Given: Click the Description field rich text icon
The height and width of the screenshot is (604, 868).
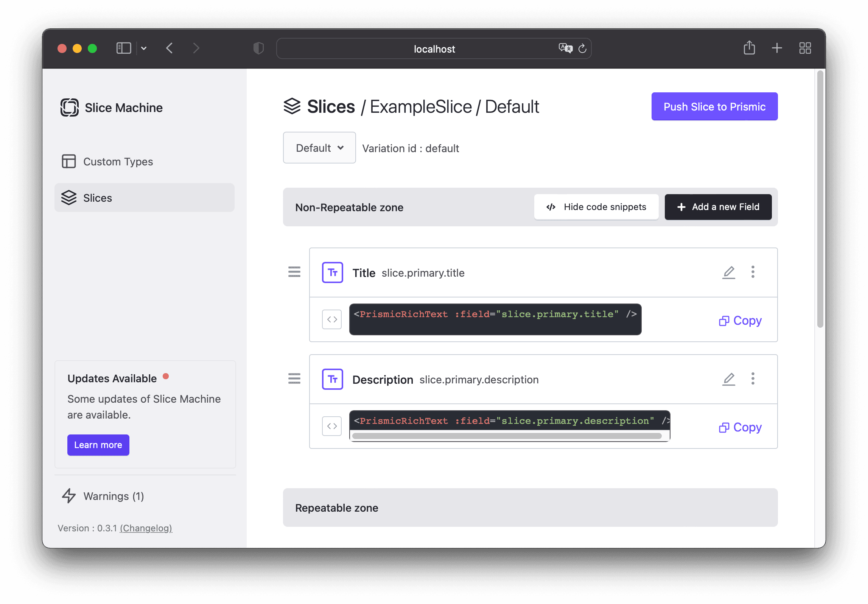Looking at the screenshot, I should point(333,379).
